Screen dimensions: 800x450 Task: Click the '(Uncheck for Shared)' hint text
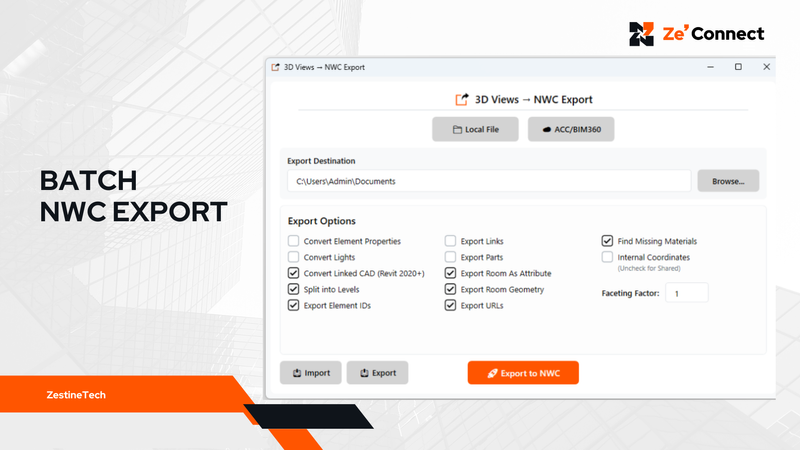[x=649, y=268]
